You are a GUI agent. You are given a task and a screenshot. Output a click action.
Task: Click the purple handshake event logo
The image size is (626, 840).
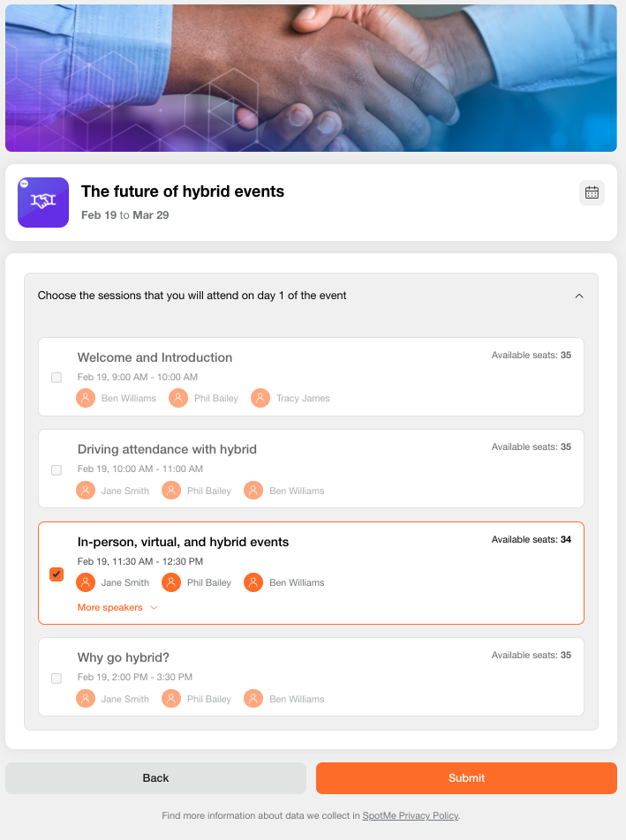pos(42,202)
